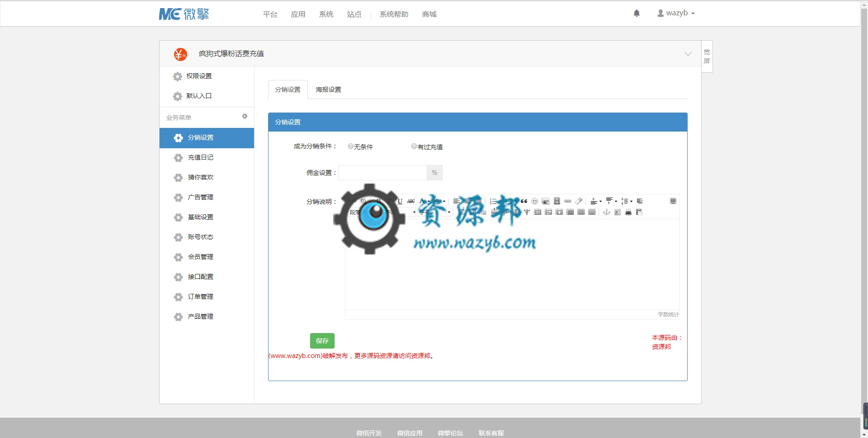Click the anchor icon in editor
The height and width of the screenshot is (438, 868).
(x=607, y=212)
